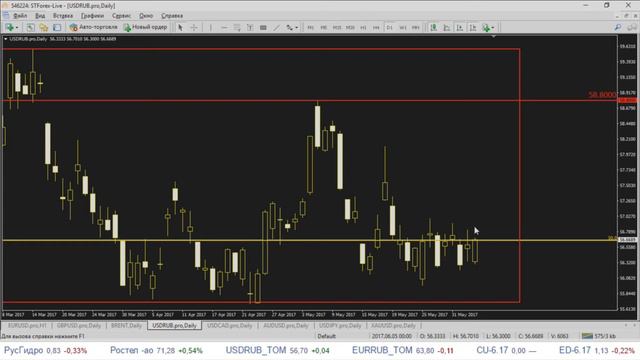Toggle Авто-торговля auto trading
Screen dimensions: 640x360
(x=93, y=27)
